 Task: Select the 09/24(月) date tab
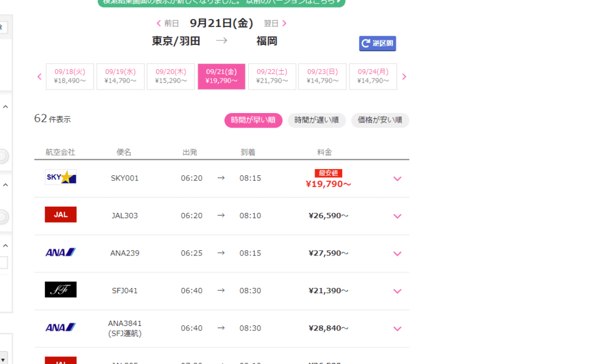(x=373, y=77)
